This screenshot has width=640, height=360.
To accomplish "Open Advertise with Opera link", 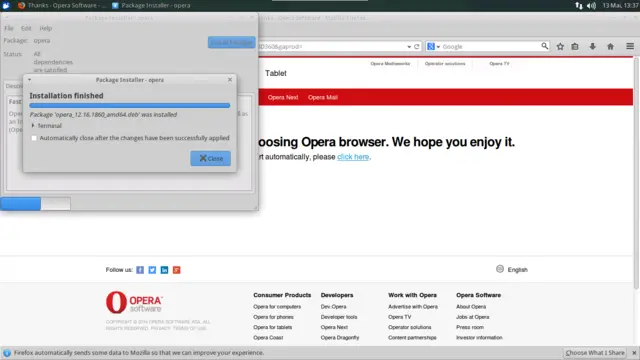I will tap(413, 307).
